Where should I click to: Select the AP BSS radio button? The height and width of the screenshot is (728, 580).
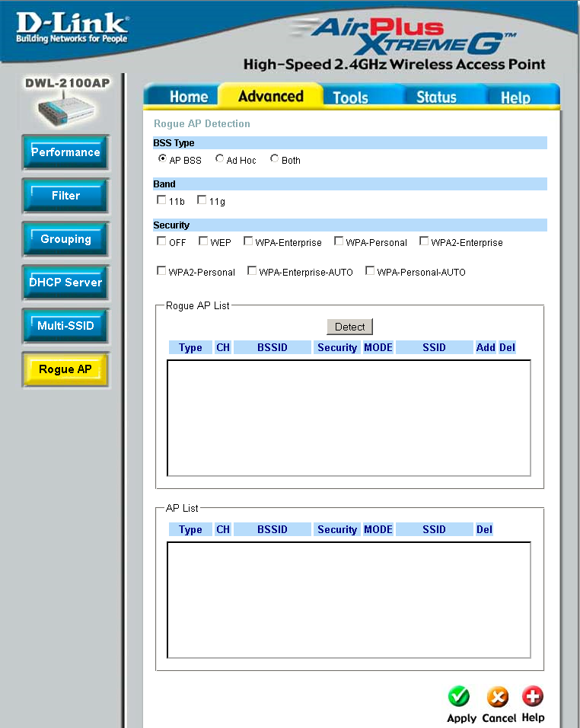tap(162, 158)
